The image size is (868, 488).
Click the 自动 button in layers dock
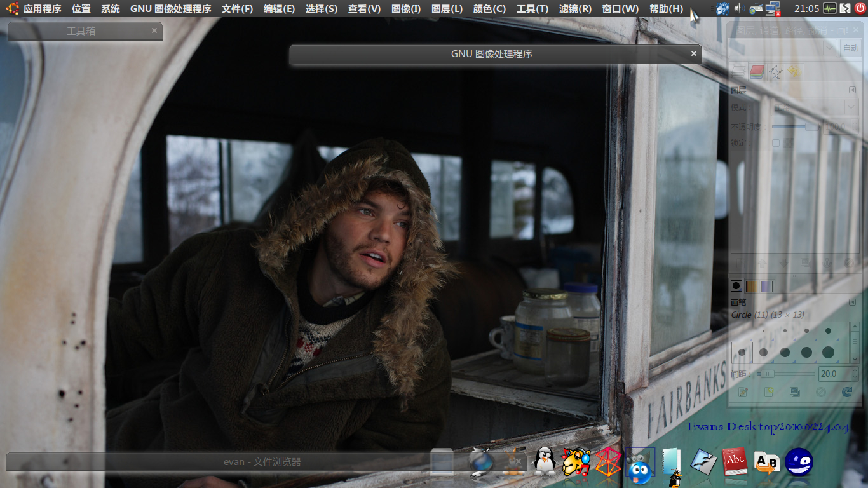(x=850, y=48)
